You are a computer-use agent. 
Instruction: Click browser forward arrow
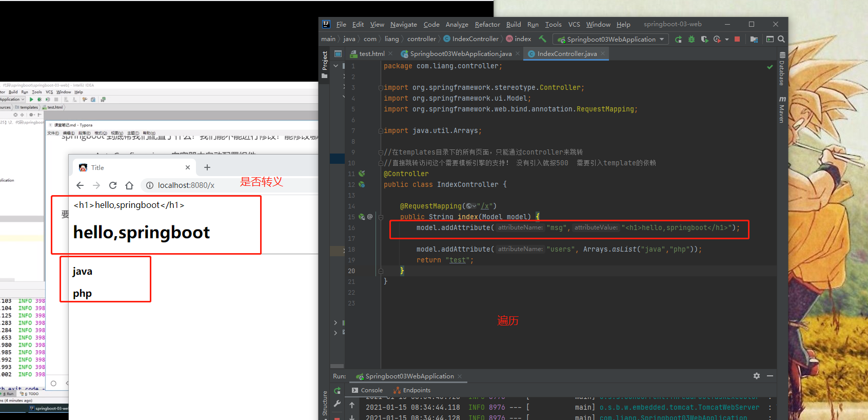(x=96, y=185)
